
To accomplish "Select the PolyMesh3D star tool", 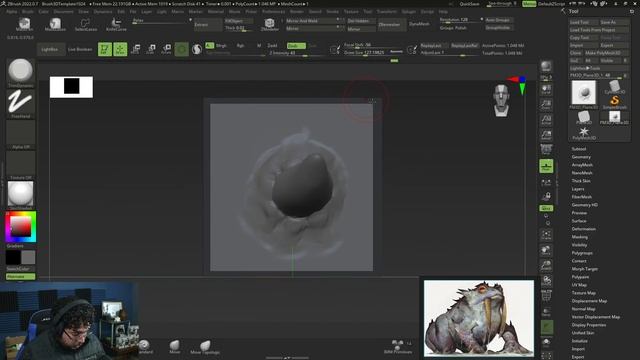I will pos(584,133).
